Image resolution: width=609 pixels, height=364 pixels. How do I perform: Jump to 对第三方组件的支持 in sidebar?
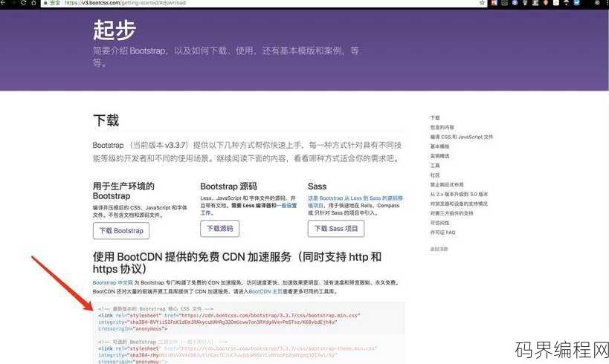click(x=451, y=213)
